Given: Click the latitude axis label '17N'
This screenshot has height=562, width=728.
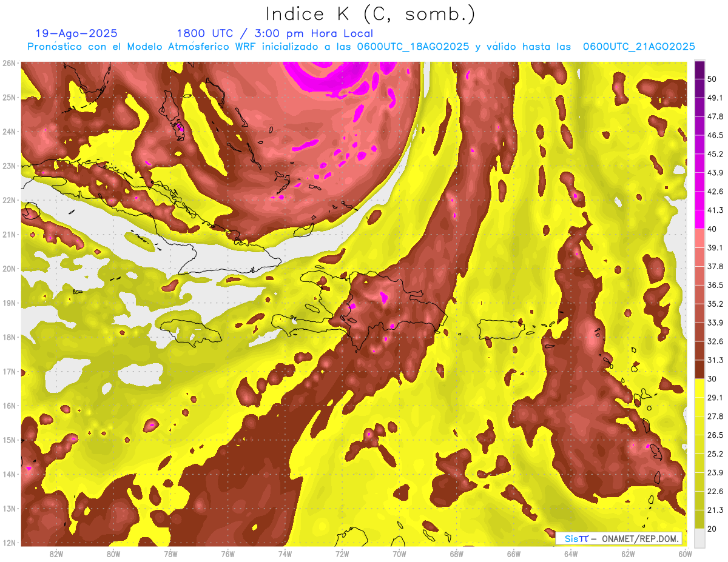Looking at the screenshot, I should (9, 372).
